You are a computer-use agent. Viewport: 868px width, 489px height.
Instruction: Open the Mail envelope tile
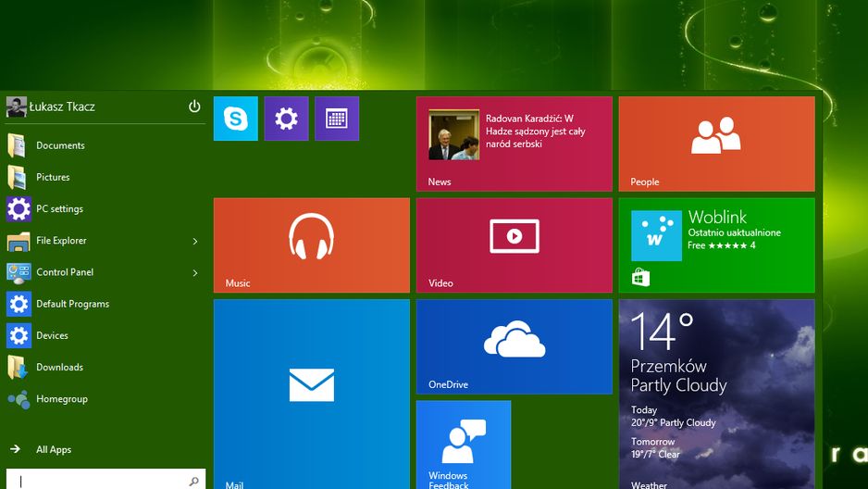click(312, 395)
